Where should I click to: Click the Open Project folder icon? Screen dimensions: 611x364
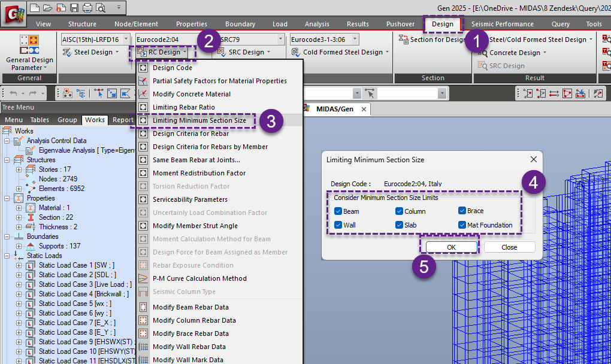coord(47,7)
